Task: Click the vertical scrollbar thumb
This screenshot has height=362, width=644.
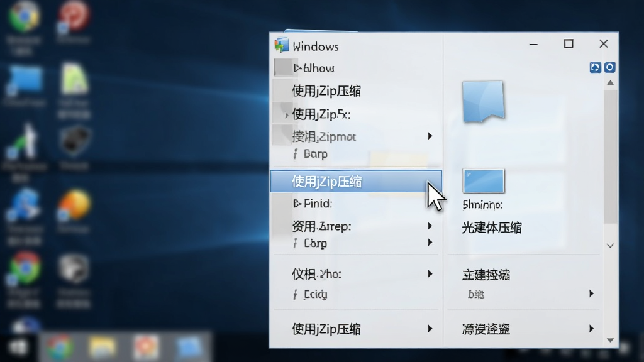Action: (x=610, y=157)
